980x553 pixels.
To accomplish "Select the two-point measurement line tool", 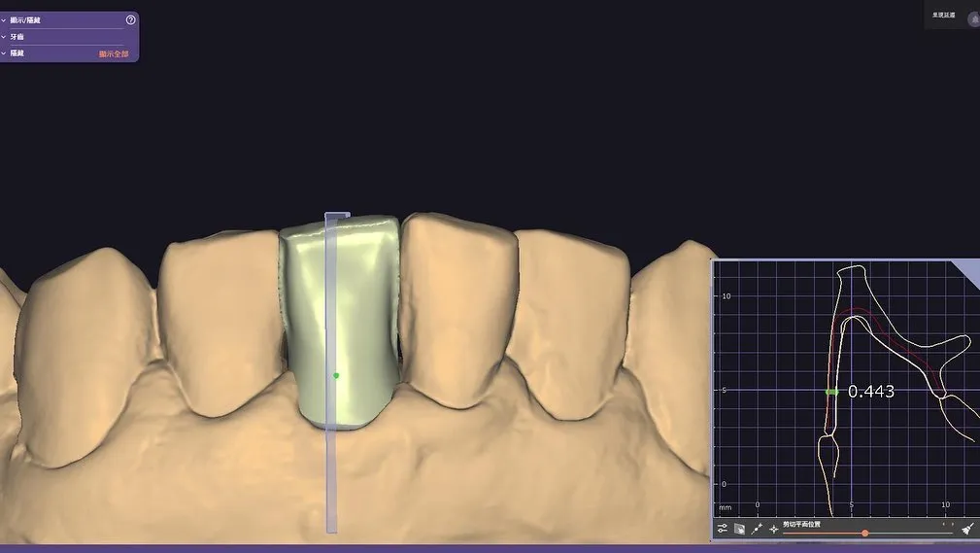I will click(x=757, y=529).
